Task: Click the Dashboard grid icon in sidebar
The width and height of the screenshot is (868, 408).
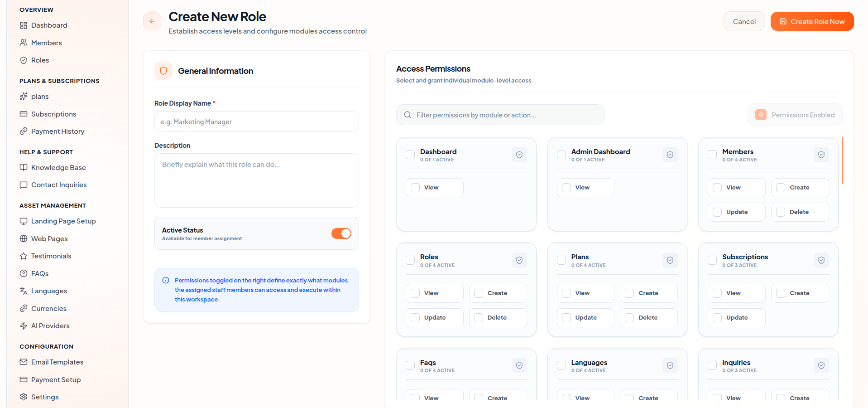Action: pyautogui.click(x=24, y=25)
